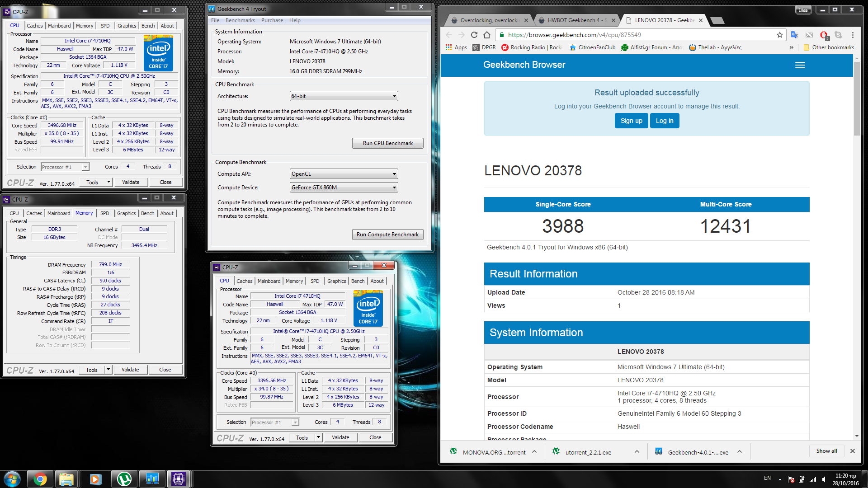Open the Geekbench Purchase menu

[x=272, y=20]
